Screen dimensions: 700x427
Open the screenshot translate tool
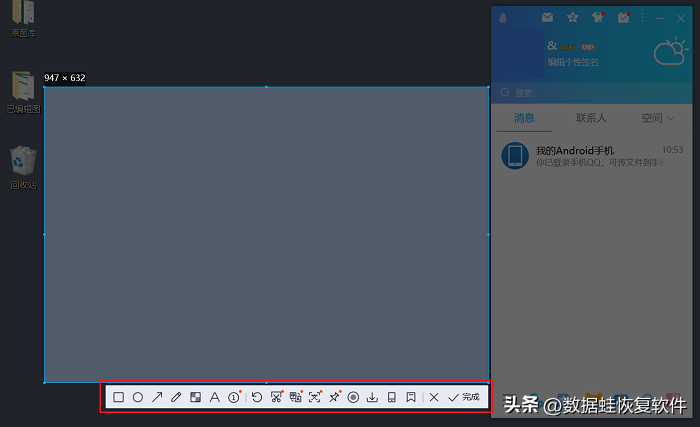click(x=296, y=397)
